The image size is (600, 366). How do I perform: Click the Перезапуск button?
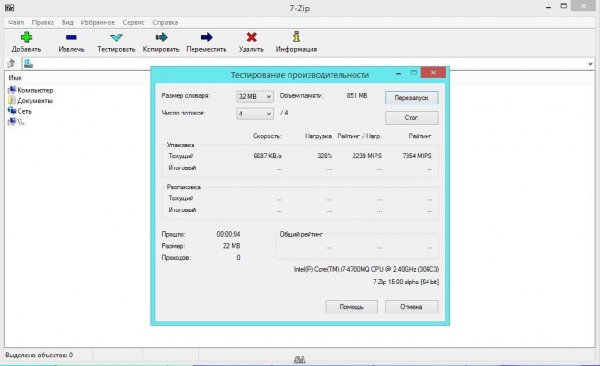point(411,98)
